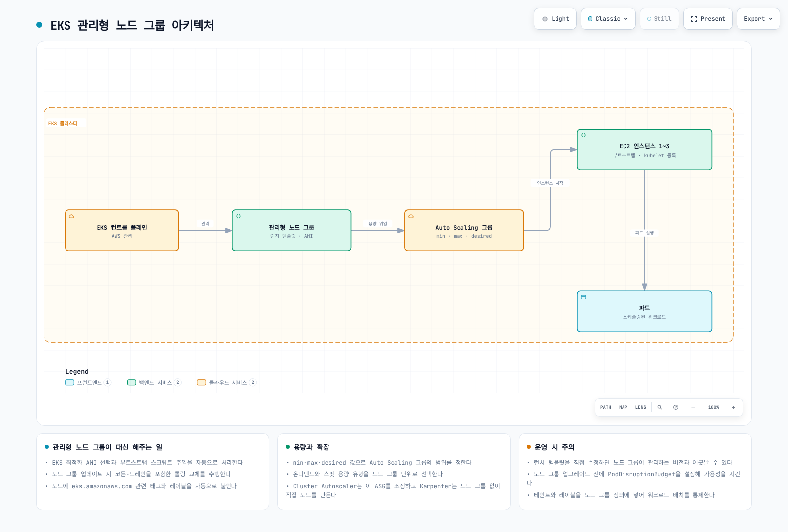Click the '용량 위임' edge label
The width and height of the screenshot is (788, 532).
tap(378, 224)
